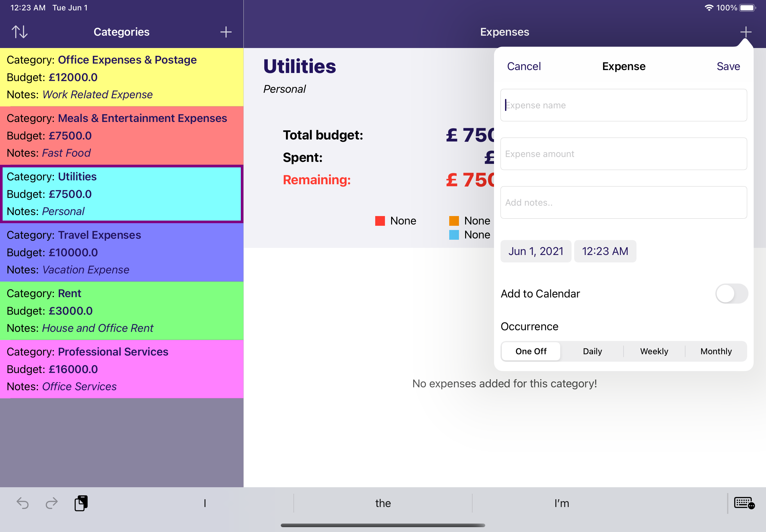Open the sort order icon in Categories header

[19, 32]
